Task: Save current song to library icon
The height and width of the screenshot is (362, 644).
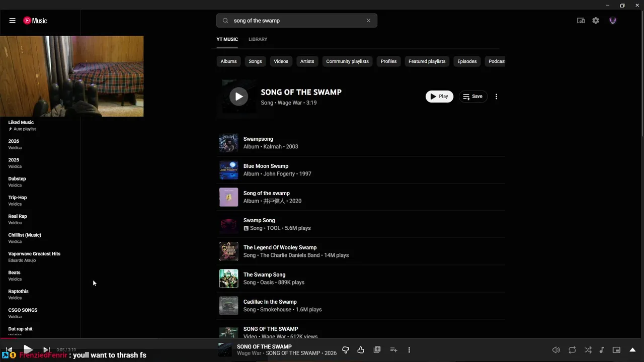Action: [377, 350]
